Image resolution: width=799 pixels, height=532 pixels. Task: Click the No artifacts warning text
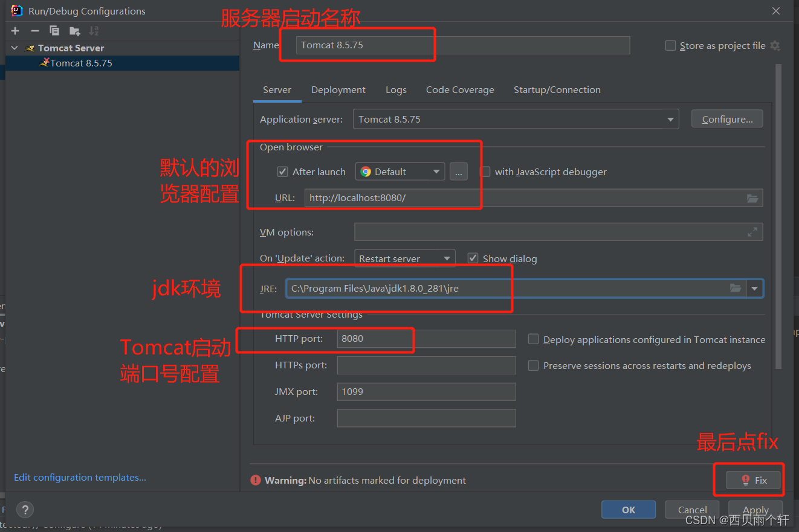(x=387, y=481)
